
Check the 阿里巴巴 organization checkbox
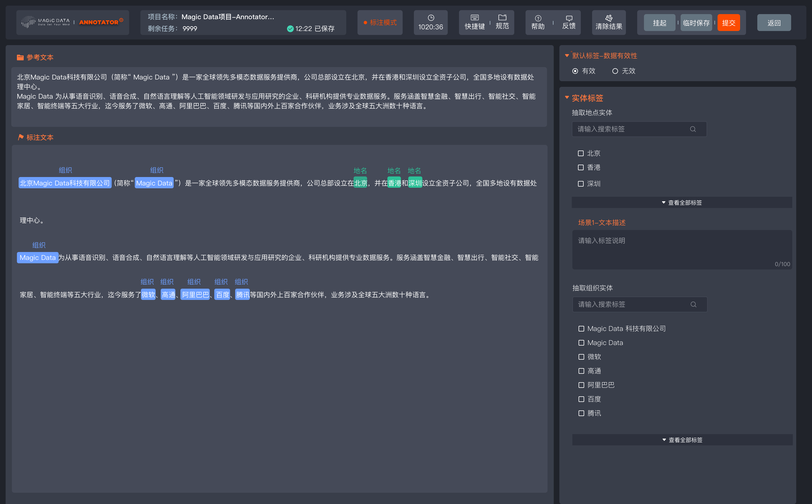tap(581, 385)
